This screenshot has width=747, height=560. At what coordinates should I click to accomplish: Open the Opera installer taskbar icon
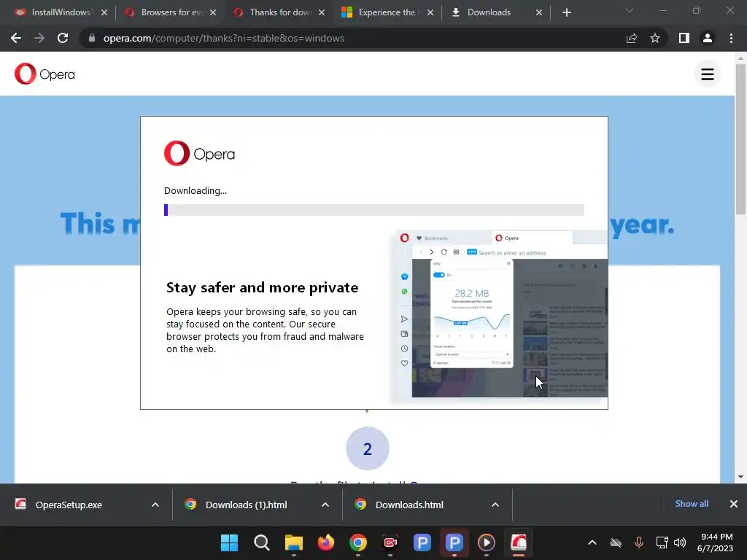(519, 542)
